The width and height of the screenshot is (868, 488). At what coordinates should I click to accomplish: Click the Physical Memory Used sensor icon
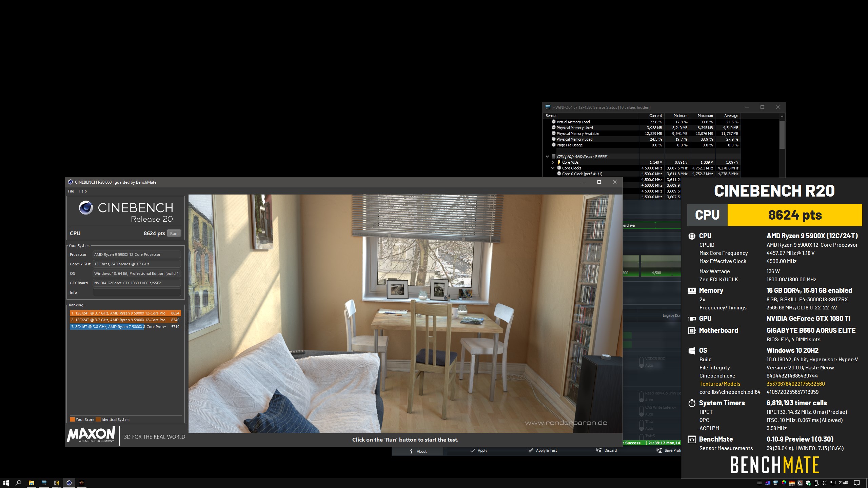(x=554, y=127)
